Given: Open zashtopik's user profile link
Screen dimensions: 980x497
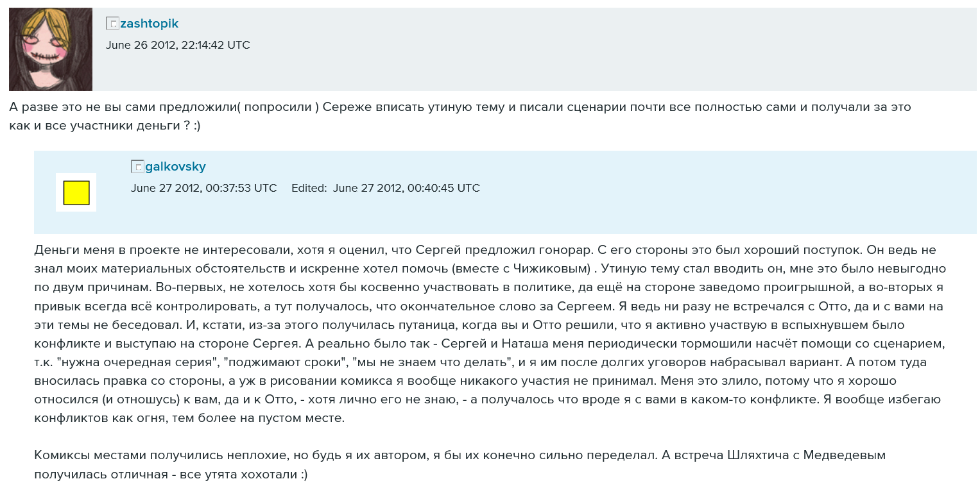Looking at the screenshot, I should pyautogui.click(x=149, y=24).
